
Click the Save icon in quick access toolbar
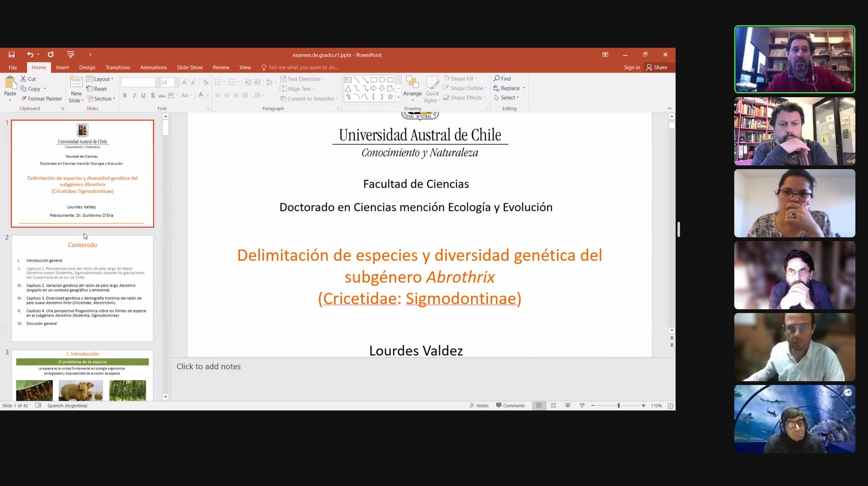click(x=11, y=55)
